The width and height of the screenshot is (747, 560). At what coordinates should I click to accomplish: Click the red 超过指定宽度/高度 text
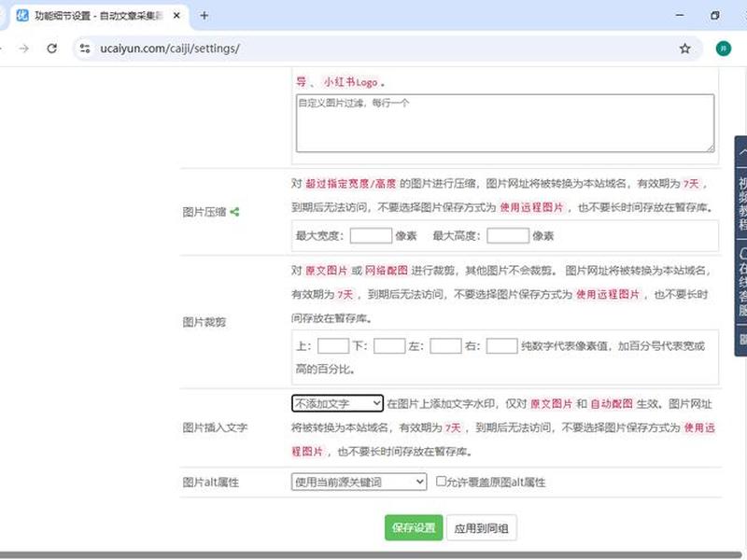coord(351,184)
